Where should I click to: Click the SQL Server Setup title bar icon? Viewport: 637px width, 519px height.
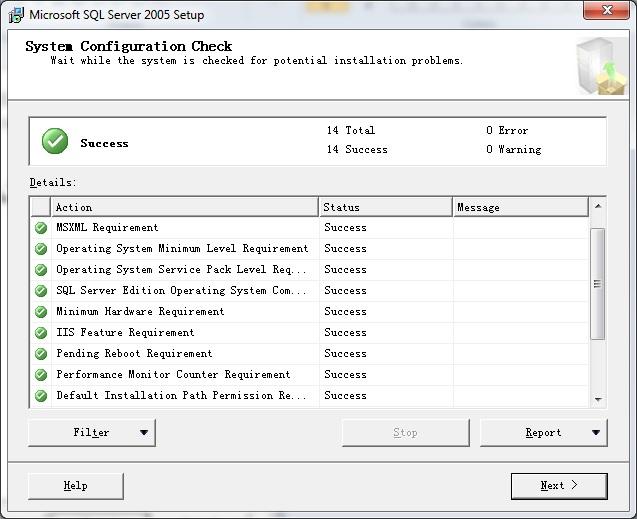16,14
